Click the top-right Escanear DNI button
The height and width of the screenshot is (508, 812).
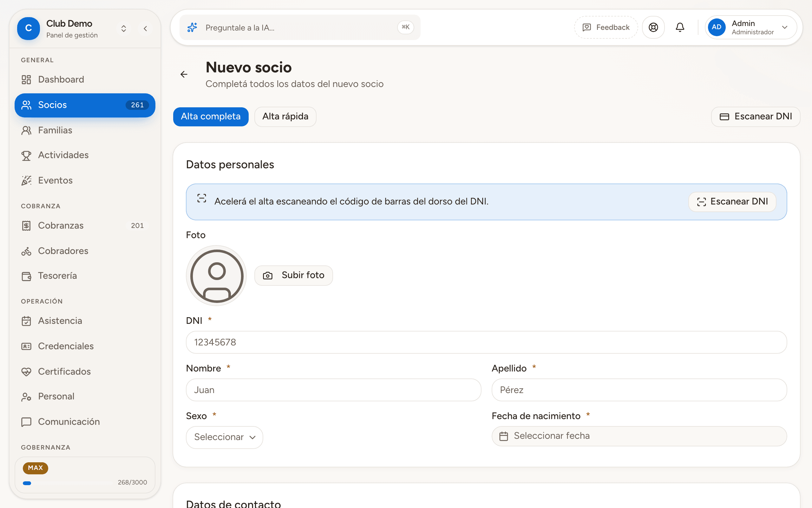(x=756, y=117)
